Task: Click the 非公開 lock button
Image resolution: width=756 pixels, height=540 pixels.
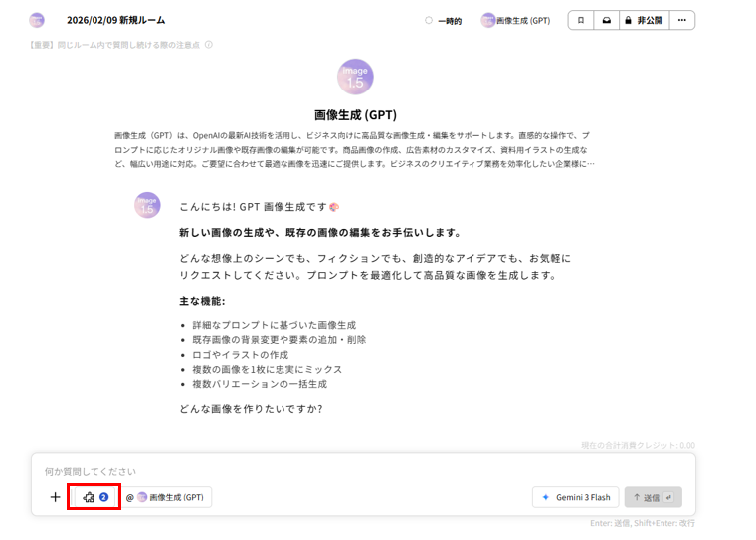Action: [645, 20]
